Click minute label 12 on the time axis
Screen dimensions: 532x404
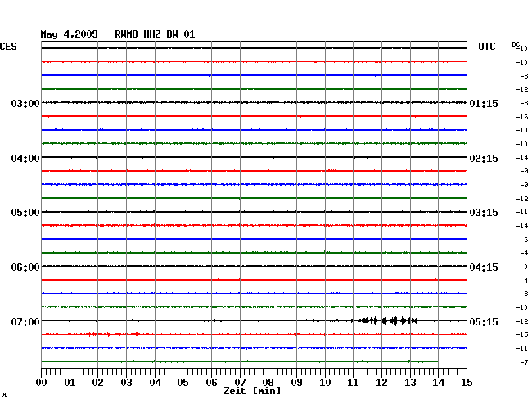click(381, 383)
